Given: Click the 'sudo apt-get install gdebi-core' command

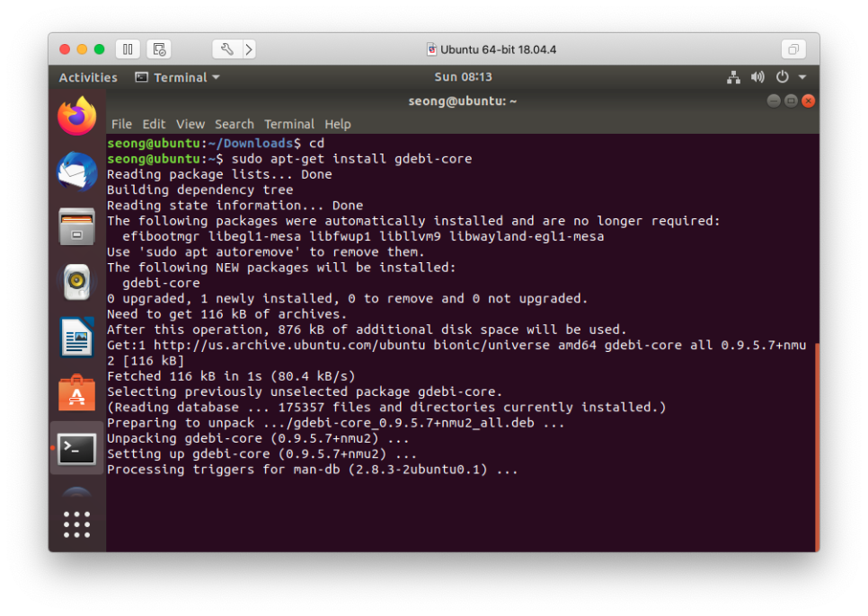Looking at the screenshot, I should (351, 159).
